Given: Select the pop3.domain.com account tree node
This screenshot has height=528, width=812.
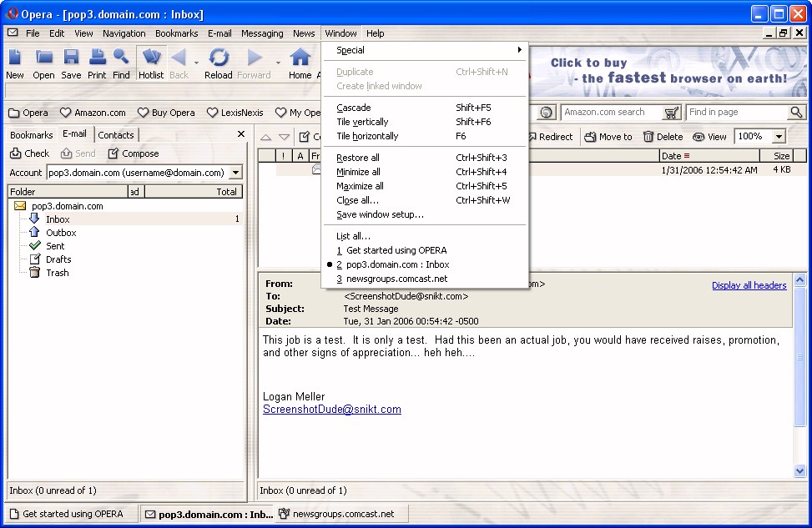Looking at the screenshot, I should tap(68, 205).
